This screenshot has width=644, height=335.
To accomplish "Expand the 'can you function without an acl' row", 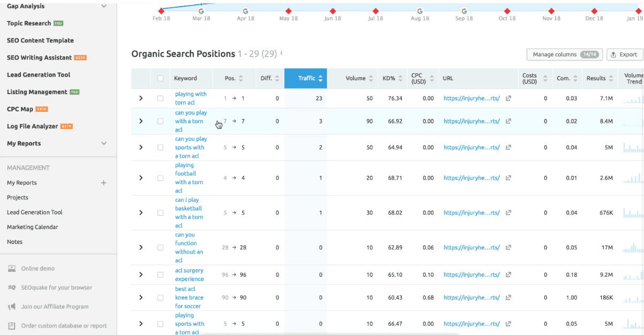I will point(141,247).
